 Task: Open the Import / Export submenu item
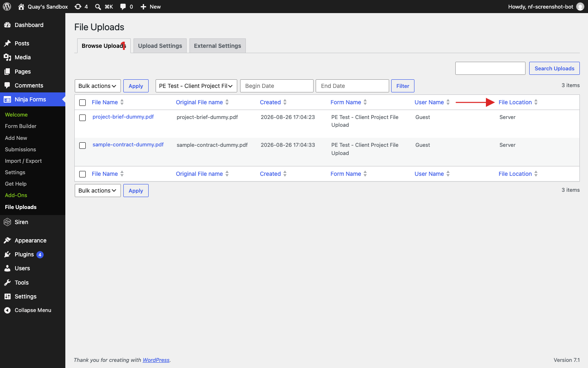tap(23, 161)
